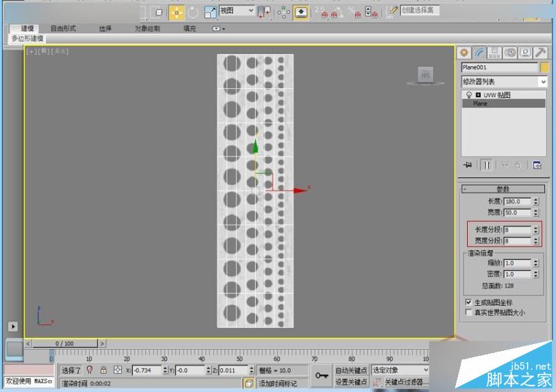Click the Set Key button
Image resolution: width=556 pixels, height=392 pixels.
[351, 382]
